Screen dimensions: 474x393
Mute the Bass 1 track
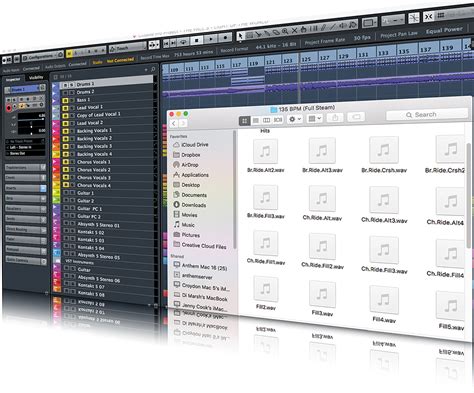pyautogui.click(x=65, y=100)
